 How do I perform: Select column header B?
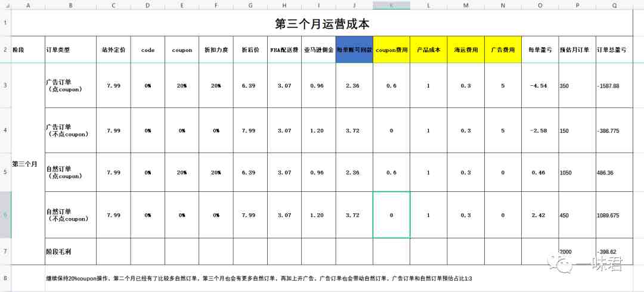coord(70,5)
